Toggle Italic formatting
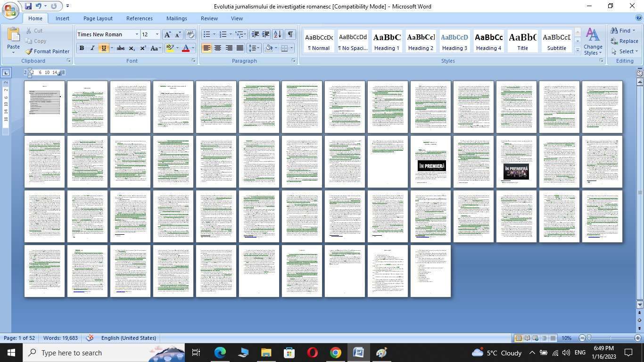This screenshot has height=362, width=644. click(x=92, y=48)
